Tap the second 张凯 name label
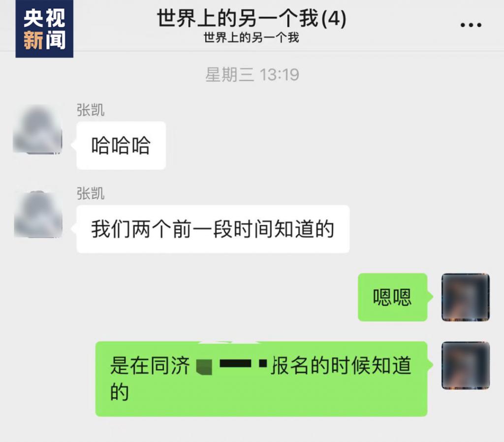The height and width of the screenshot is (442, 504). [91, 194]
